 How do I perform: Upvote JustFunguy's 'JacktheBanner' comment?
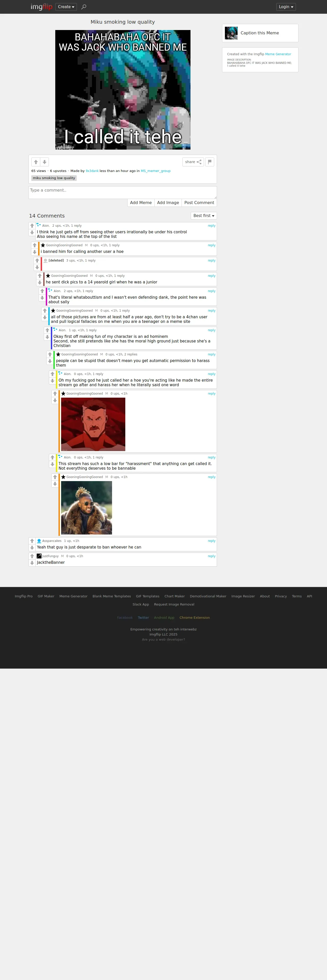pyautogui.click(x=32, y=556)
